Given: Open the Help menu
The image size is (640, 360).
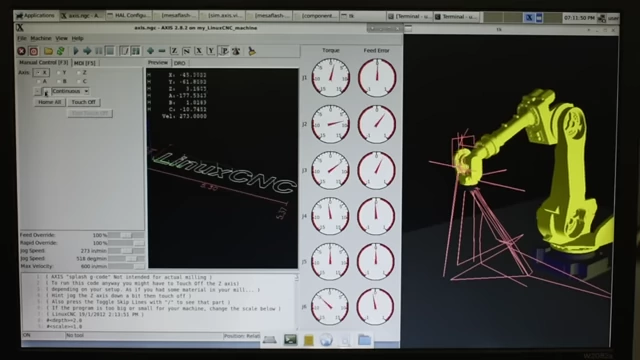Looking at the screenshot, I should point(78,38).
